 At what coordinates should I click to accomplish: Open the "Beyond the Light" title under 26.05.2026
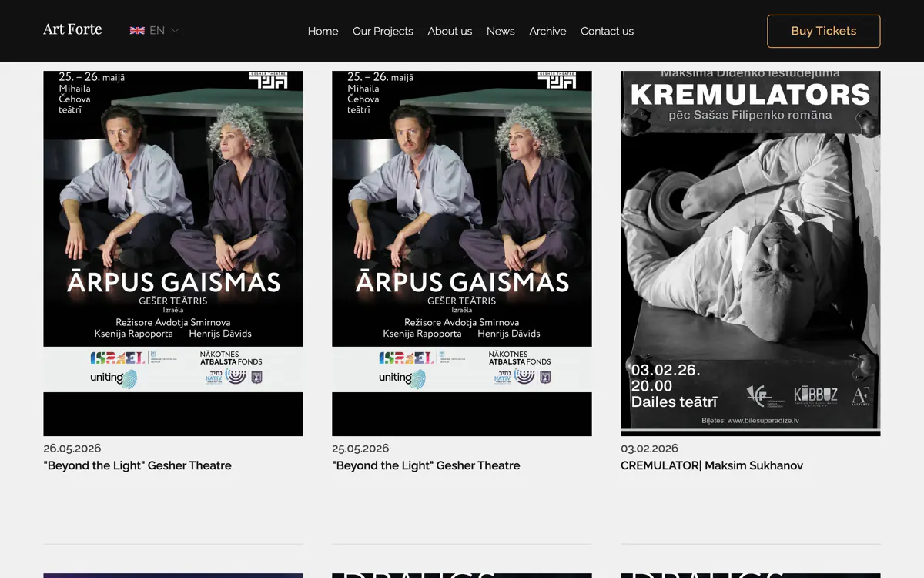click(137, 465)
